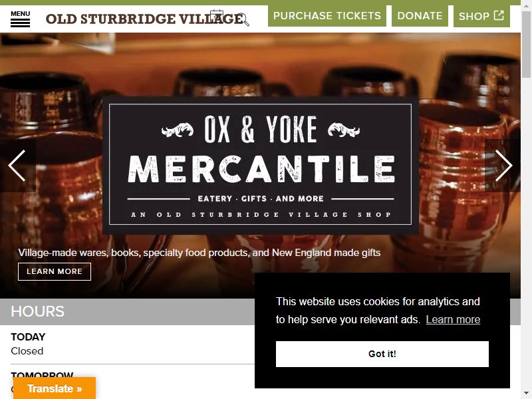Open the hamburger MENU

21,19
